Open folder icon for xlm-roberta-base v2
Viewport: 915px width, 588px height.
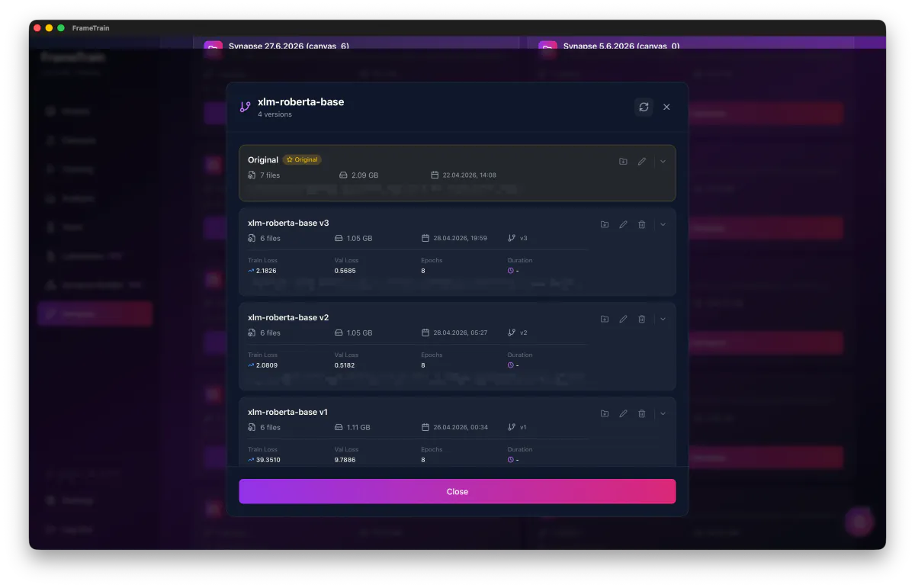click(605, 319)
